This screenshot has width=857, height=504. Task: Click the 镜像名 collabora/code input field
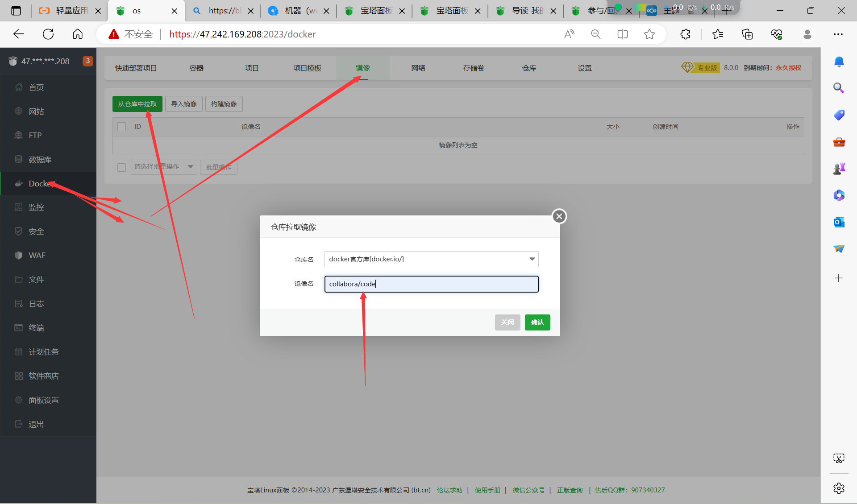[x=431, y=284]
